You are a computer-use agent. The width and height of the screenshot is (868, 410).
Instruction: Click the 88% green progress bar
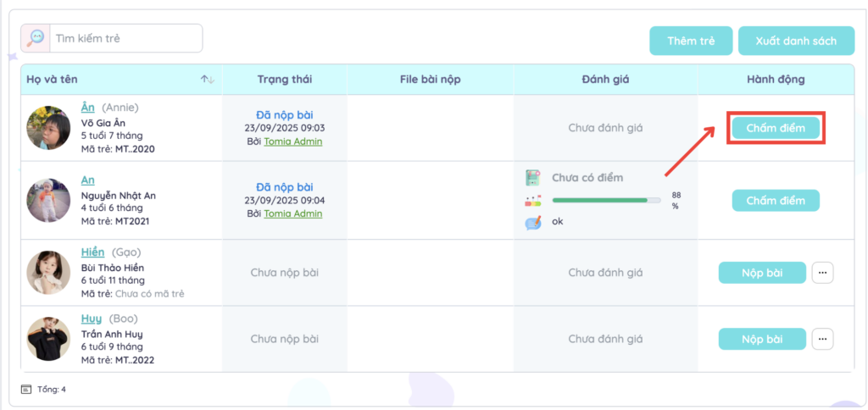tap(605, 201)
